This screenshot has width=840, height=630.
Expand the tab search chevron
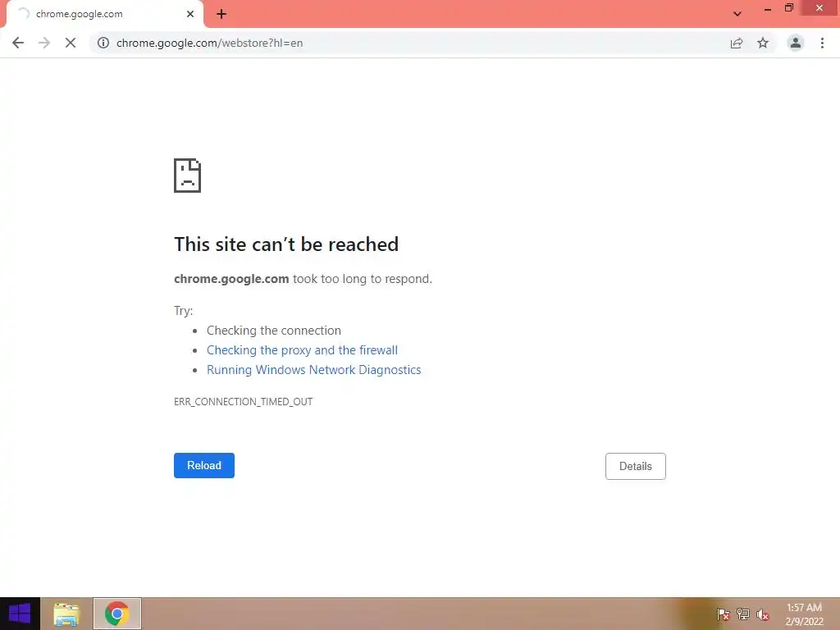click(737, 14)
